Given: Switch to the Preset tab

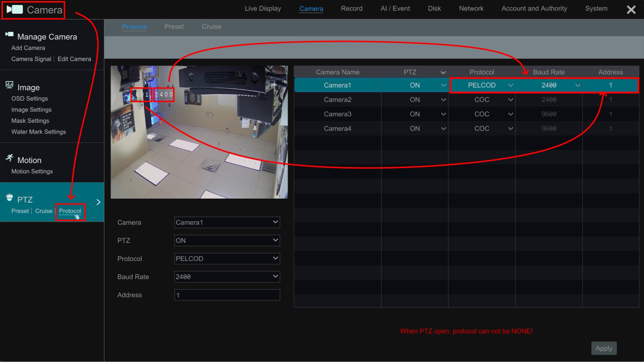Looking at the screenshot, I should coord(174,27).
